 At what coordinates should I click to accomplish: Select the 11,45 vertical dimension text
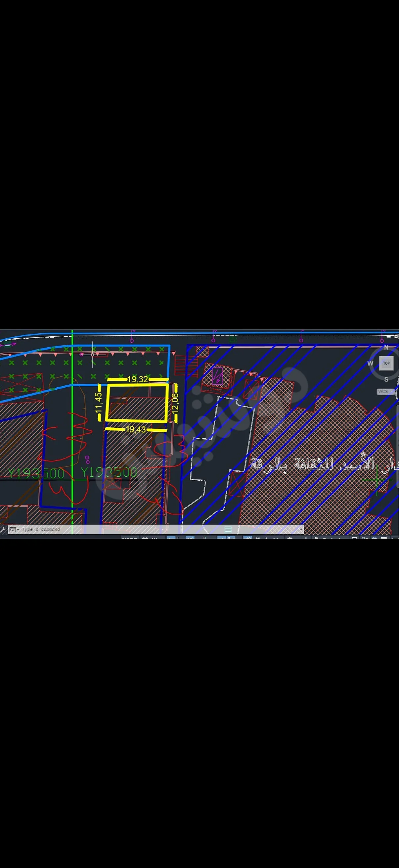click(x=99, y=403)
